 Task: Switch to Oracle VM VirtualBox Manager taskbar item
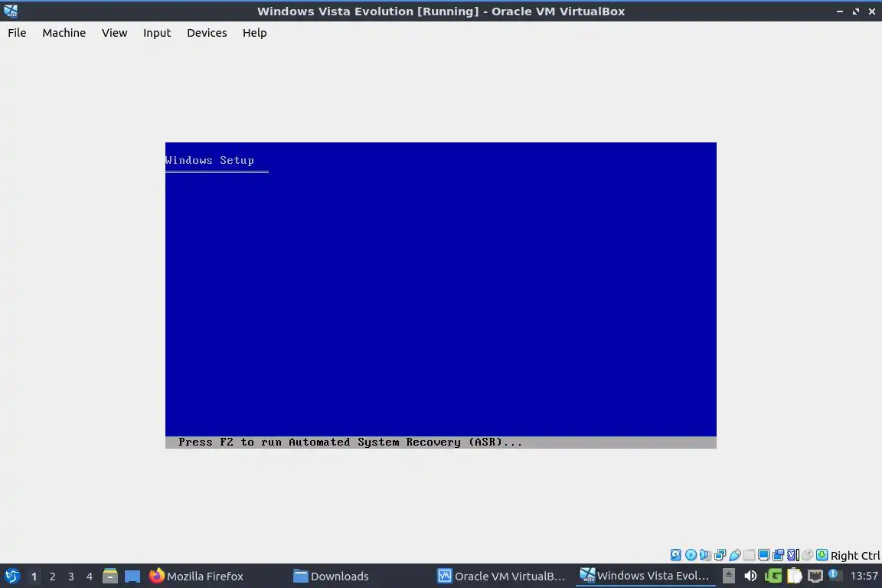[x=501, y=577]
